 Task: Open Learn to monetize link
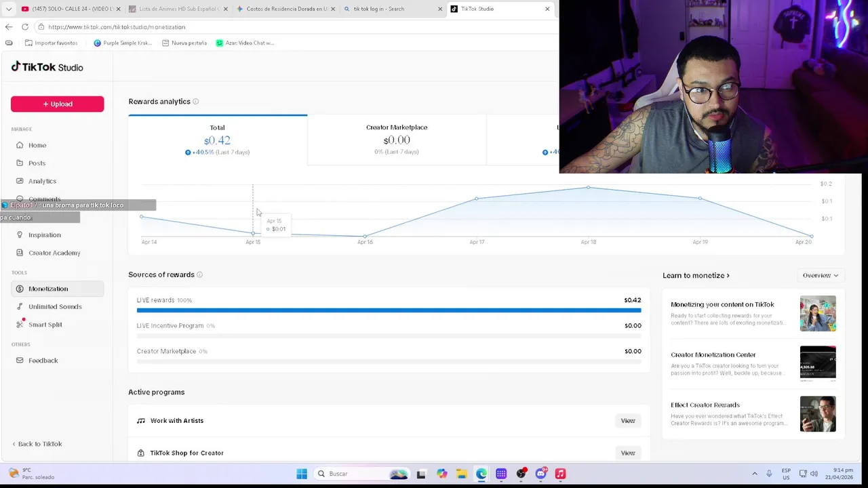[696, 275]
